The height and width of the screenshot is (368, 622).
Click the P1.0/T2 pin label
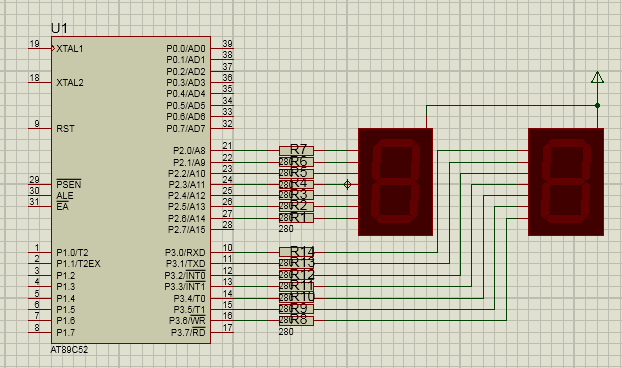72,253
